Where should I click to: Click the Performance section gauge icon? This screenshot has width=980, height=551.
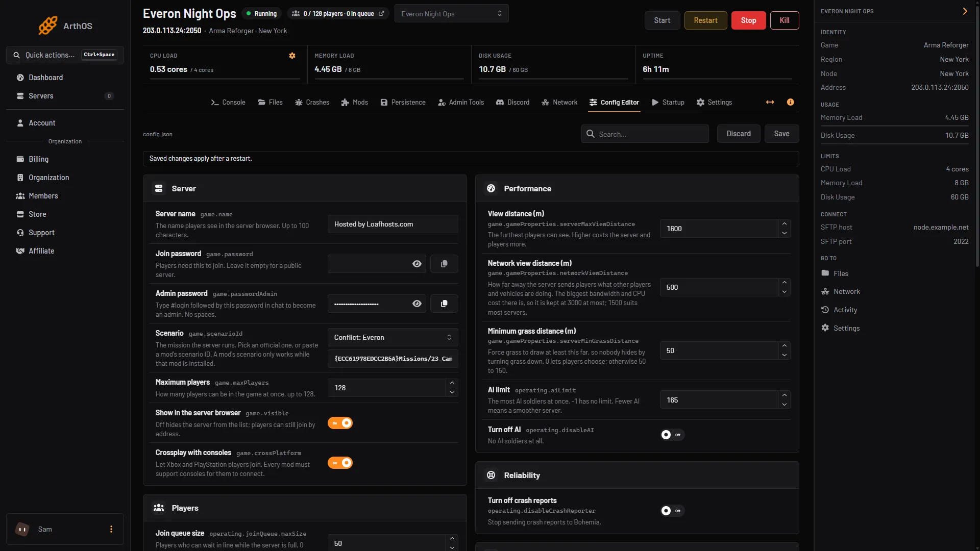(x=491, y=188)
